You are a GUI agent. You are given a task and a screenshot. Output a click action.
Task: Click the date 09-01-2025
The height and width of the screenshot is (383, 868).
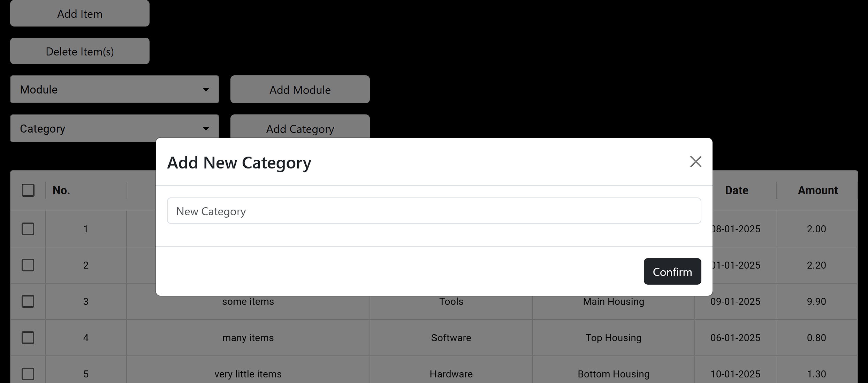(735, 301)
